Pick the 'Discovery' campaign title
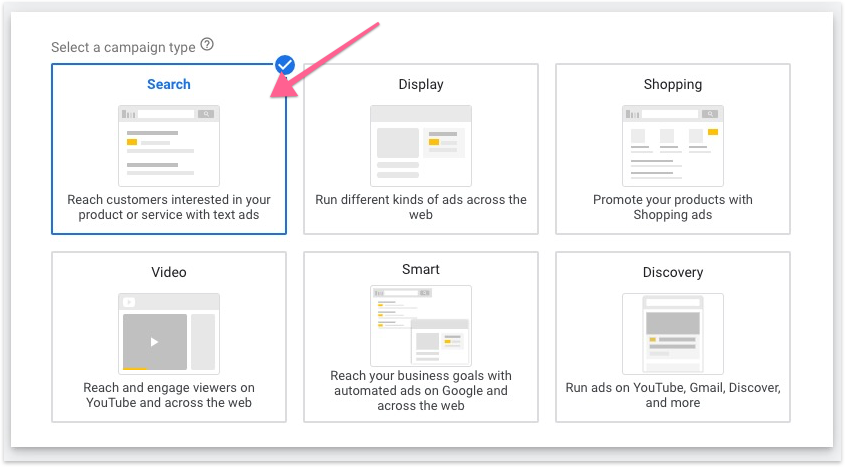This screenshot has width=845, height=467. coord(672,272)
